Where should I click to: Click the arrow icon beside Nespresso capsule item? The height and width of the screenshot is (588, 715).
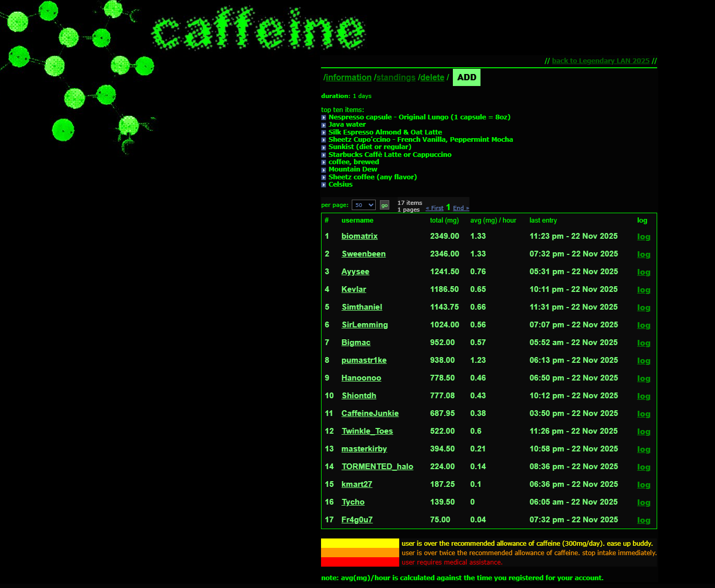(324, 118)
